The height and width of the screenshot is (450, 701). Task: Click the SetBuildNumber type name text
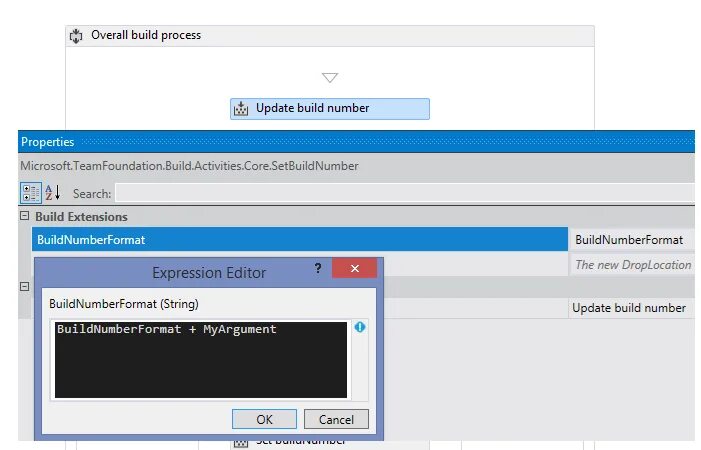tap(189, 166)
